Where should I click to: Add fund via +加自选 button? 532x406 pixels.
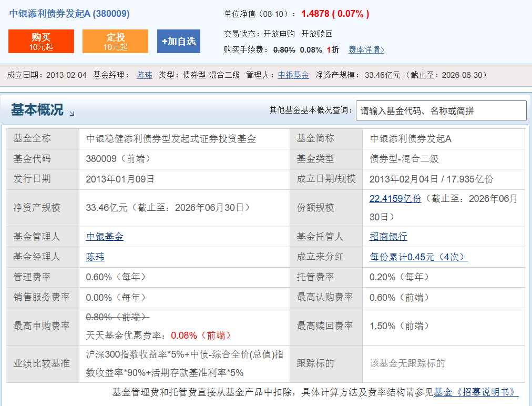tap(178, 41)
